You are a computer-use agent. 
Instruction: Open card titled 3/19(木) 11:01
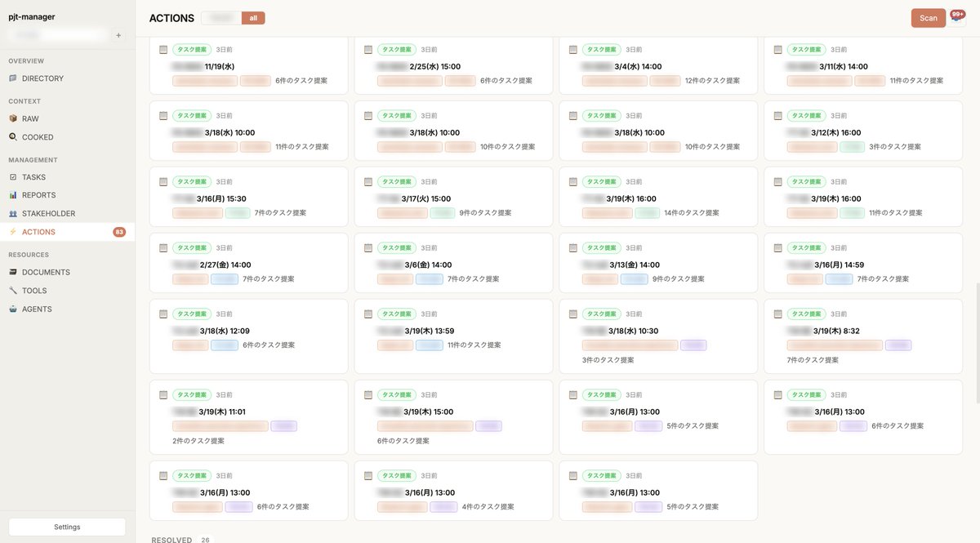249,416
